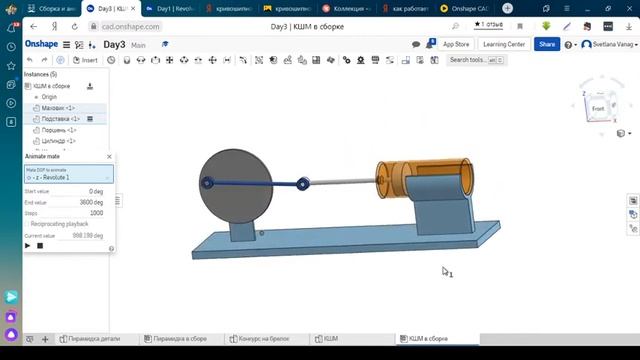The width and height of the screenshot is (640, 360).
Task: Click the icon beside КШМ в сборке header
Action: pos(90,86)
